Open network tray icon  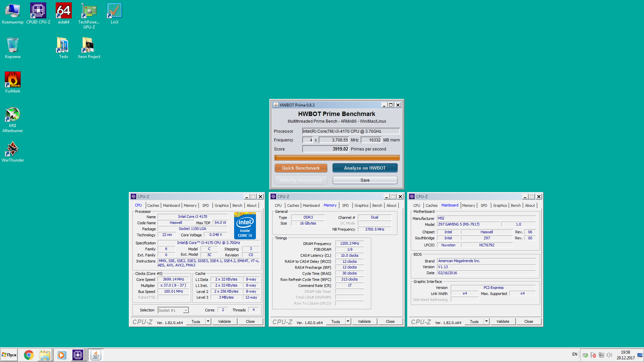click(x=601, y=355)
